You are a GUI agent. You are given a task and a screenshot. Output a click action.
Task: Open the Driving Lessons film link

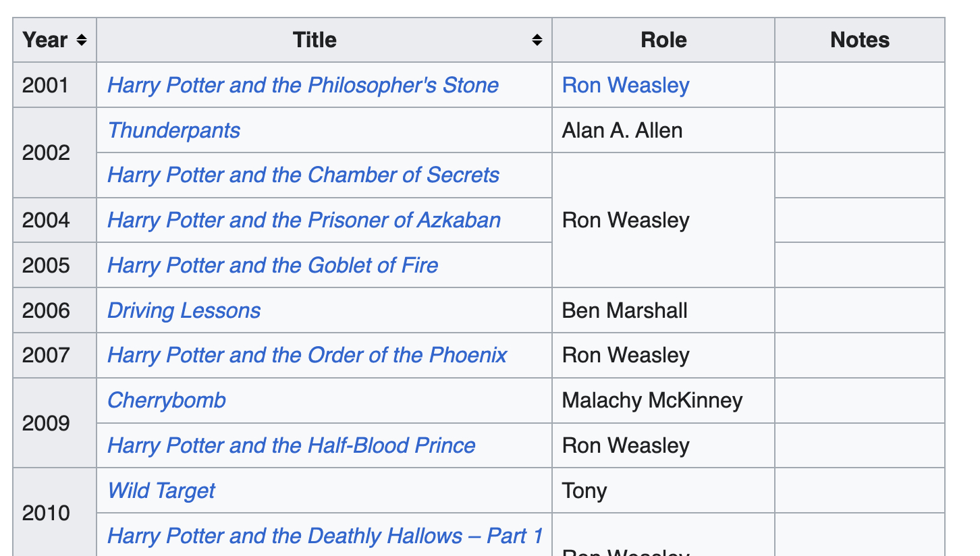(x=184, y=310)
